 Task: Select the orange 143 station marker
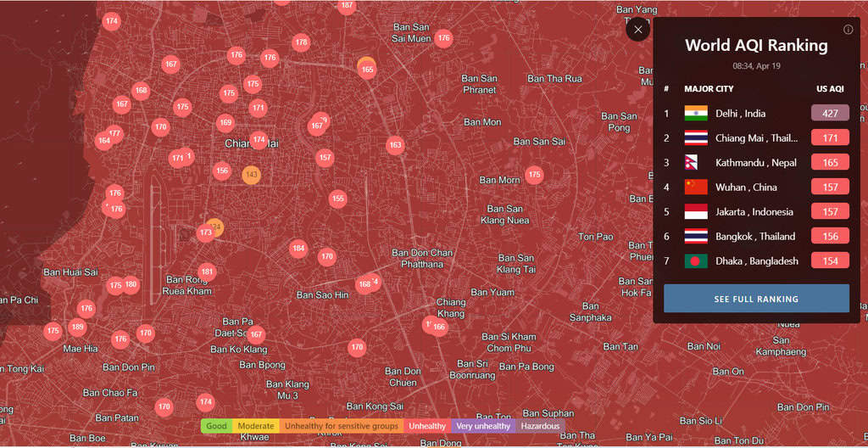251,175
